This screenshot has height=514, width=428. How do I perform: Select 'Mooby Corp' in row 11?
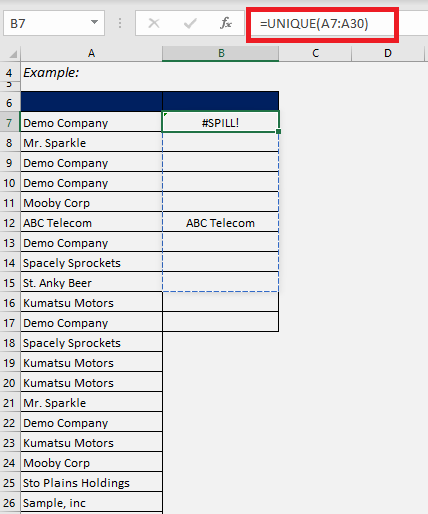[x=91, y=203]
